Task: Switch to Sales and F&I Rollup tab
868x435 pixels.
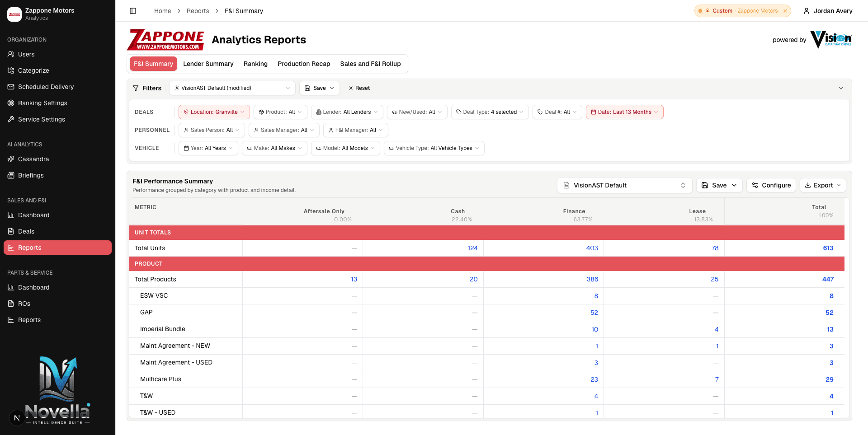Action: pos(370,64)
